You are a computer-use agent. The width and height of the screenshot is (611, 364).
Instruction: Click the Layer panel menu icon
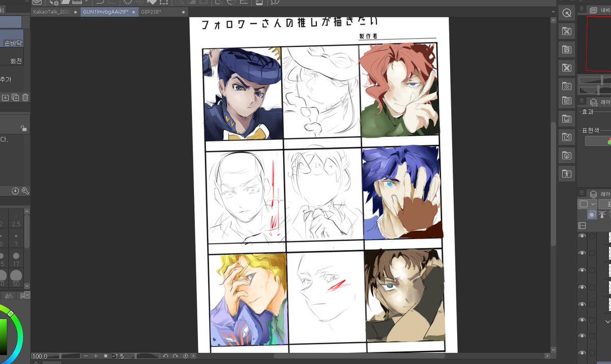581,193
